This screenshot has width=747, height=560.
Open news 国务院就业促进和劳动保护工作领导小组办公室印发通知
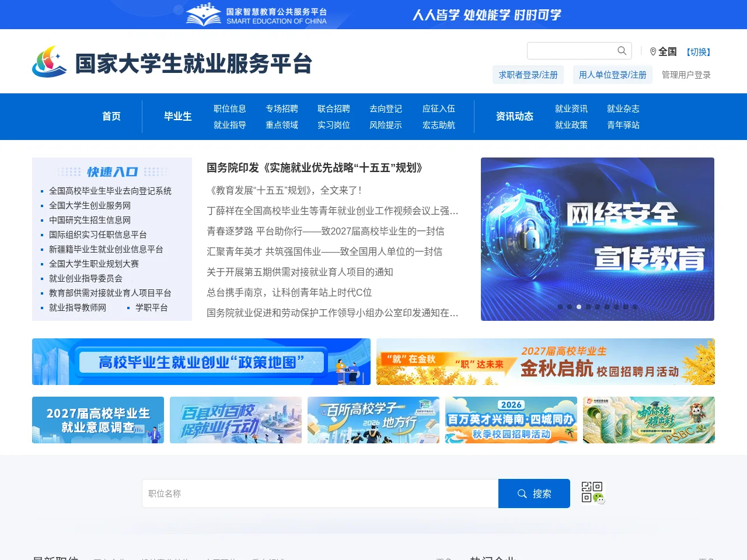(333, 313)
